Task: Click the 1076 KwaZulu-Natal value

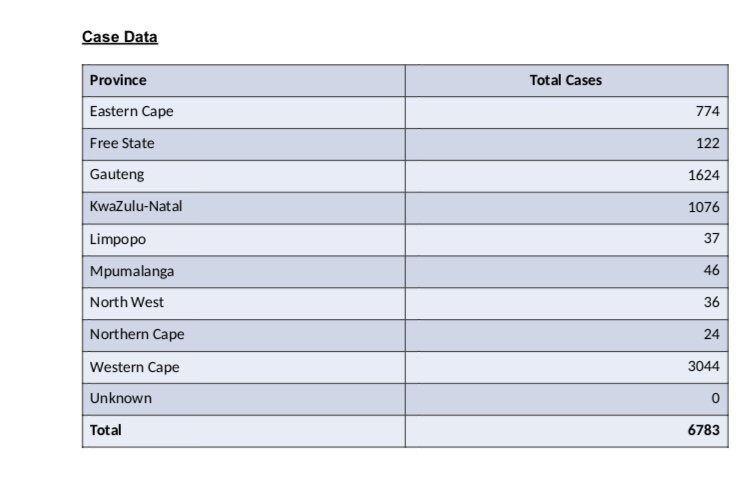Action: tap(704, 207)
